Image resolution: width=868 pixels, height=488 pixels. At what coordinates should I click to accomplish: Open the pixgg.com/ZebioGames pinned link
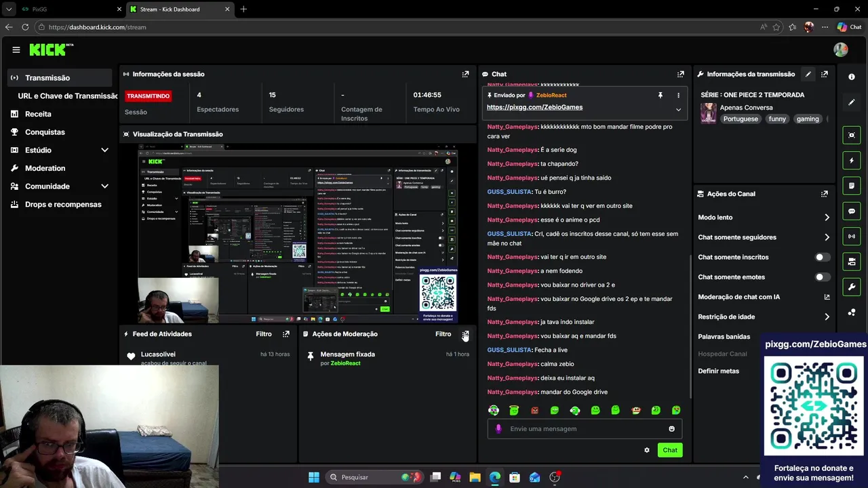[534, 107]
